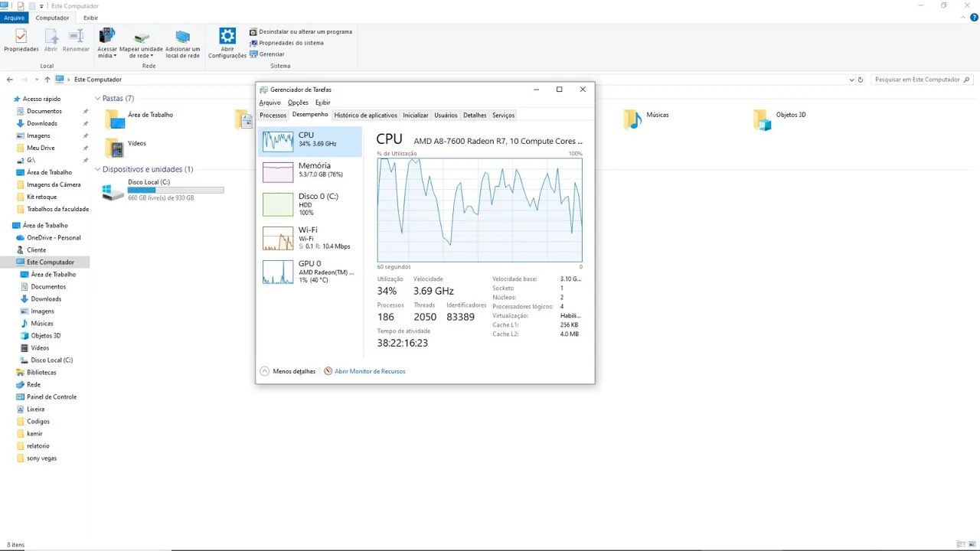Screen dimensions: 980x551
Task: Open Lixeira in the navigation pane
Action: click(35, 409)
